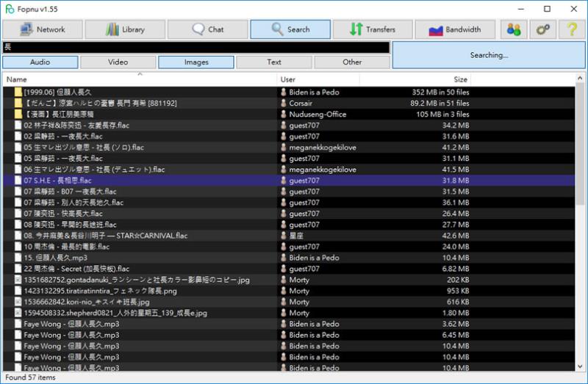
Task: Enable the Text filter
Action: coord(274,62)
